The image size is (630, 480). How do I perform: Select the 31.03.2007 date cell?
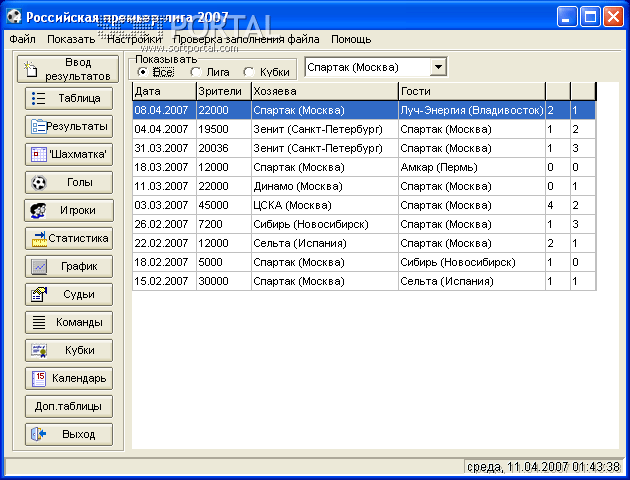tap(164, 148)
